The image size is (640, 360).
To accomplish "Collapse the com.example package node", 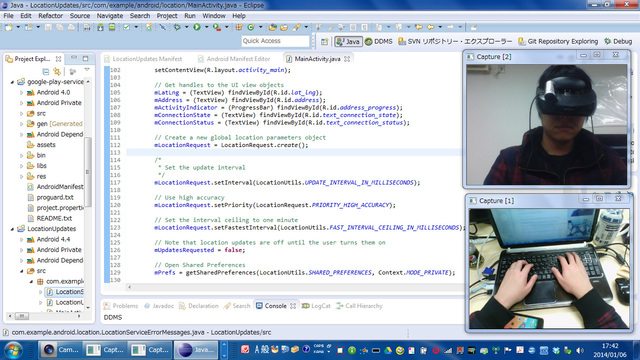I will click(x=31, y=282).
